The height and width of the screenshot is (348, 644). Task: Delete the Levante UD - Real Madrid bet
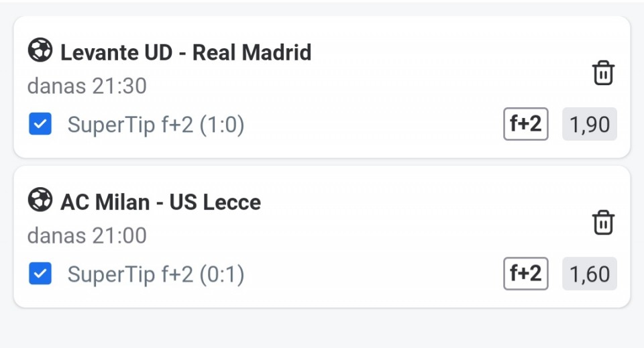603,72
